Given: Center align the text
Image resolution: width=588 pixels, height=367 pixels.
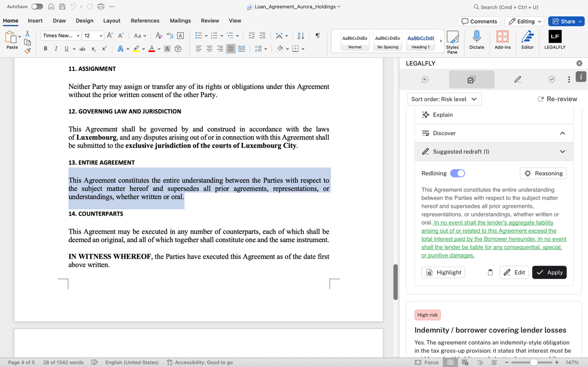Looking at the screenshot, I should [x=209, y=49].
